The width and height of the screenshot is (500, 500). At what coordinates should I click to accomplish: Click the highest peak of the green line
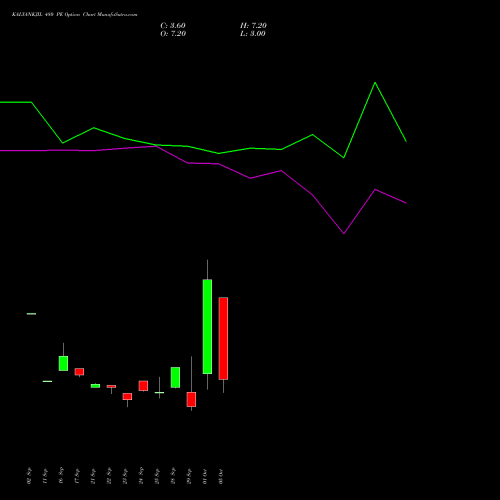point(375,82)
